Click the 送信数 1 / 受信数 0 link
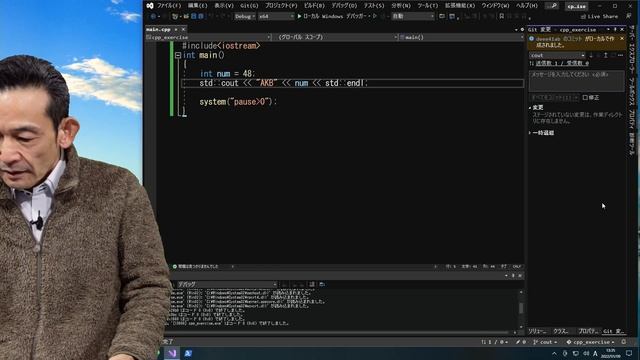The image size is (640, 360). [x=562, y=63]
